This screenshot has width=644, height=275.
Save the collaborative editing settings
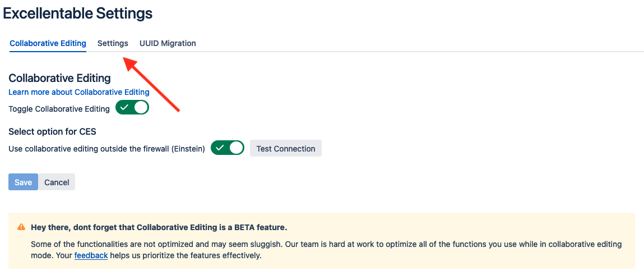coord(24,182)
